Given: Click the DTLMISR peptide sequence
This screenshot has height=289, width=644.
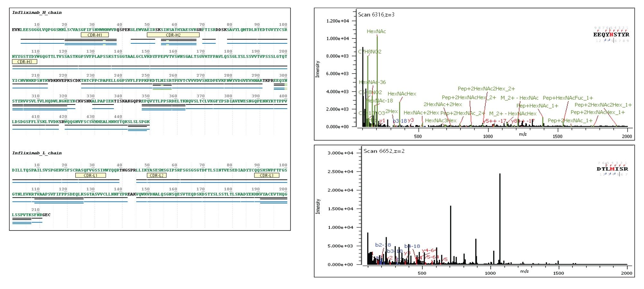Looking at the screenshot, I should 612,169.
